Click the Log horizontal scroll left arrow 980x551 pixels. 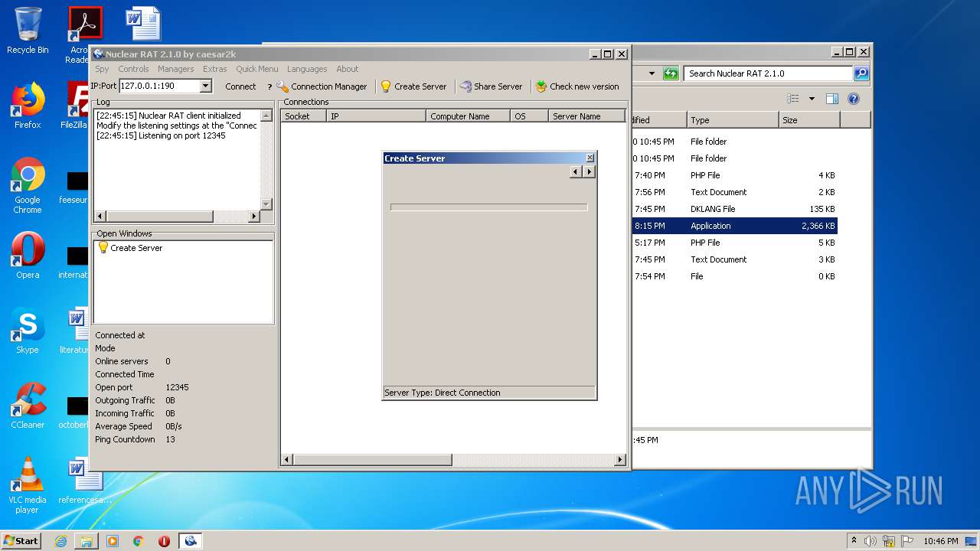(x=100, y=217)
